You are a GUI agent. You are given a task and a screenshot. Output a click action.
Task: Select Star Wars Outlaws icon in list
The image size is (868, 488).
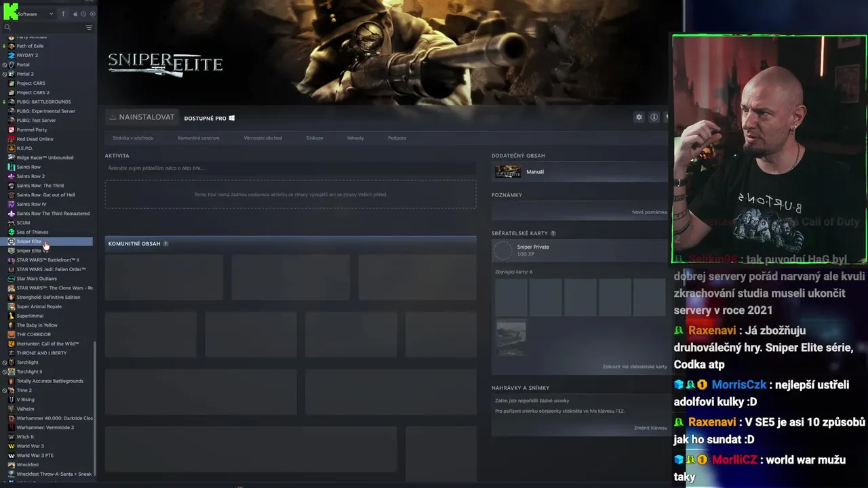(x=11, y=279)
